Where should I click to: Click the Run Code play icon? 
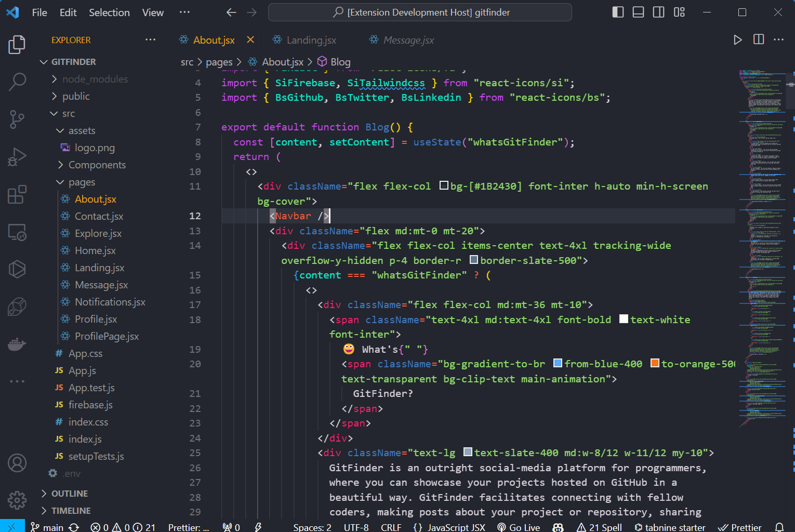coord(737,40)
